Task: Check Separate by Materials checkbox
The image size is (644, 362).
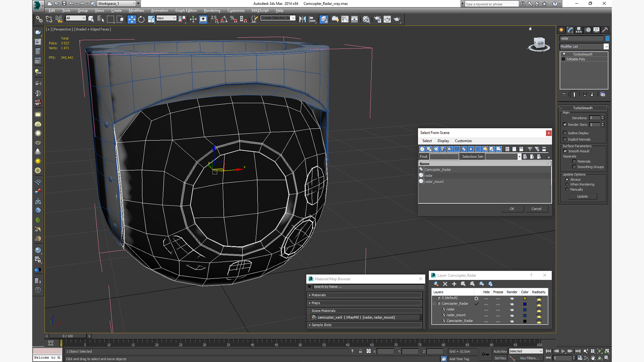Action: [574, 162]
